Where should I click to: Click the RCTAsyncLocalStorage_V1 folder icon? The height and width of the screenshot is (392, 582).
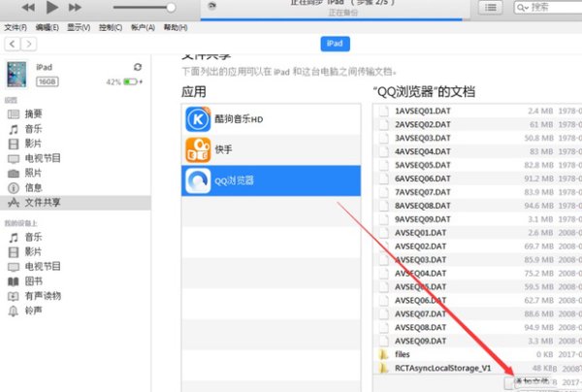pyautogui.click(x=383, y=369)
